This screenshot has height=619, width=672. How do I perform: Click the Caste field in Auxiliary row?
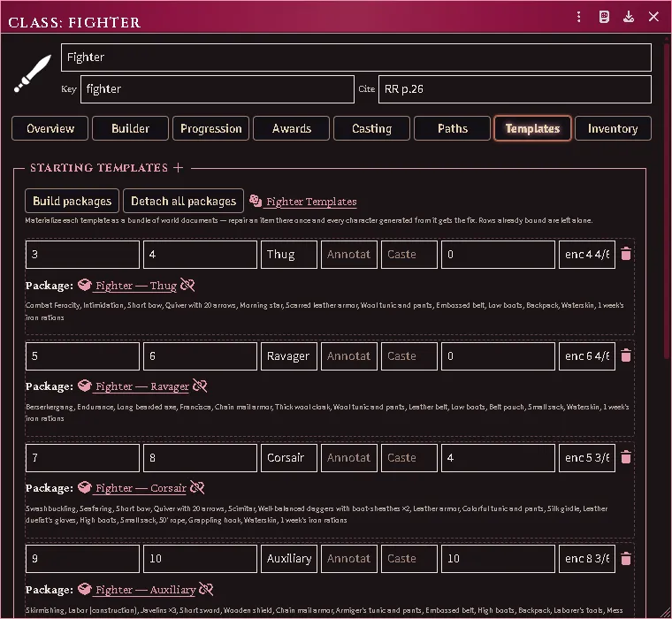point(409,559)
